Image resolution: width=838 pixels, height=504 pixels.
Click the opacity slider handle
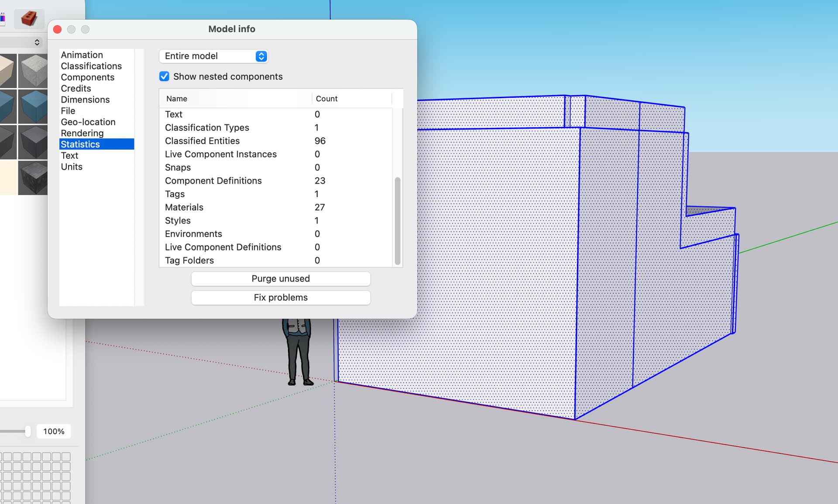tap(28, 431)
